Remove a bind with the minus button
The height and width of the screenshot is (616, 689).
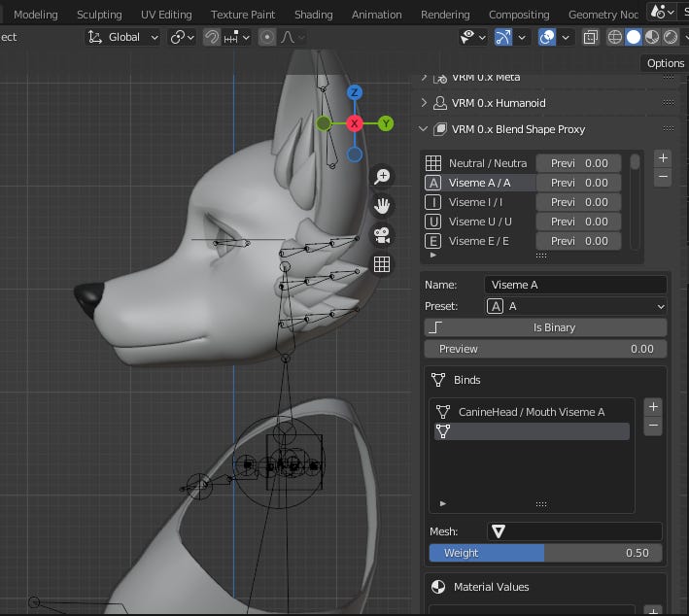coord(653,426)
